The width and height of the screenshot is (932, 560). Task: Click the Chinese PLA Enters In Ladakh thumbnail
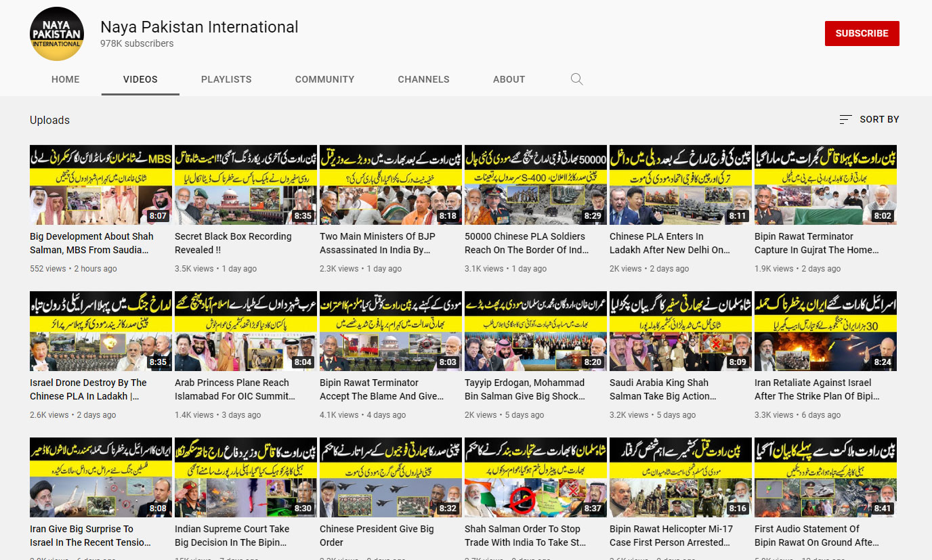pos(681,185)
